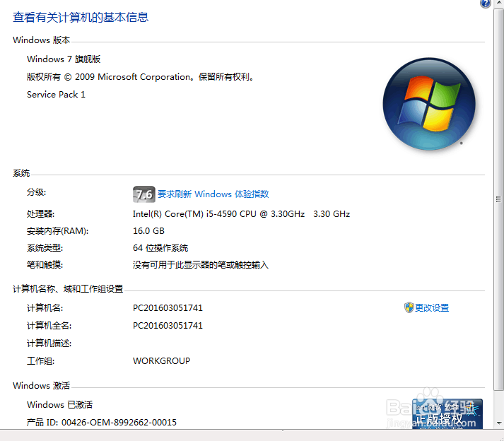Click the 笔和触摸 label
This screenshot has width=504, height=441.
pos(45,265)
